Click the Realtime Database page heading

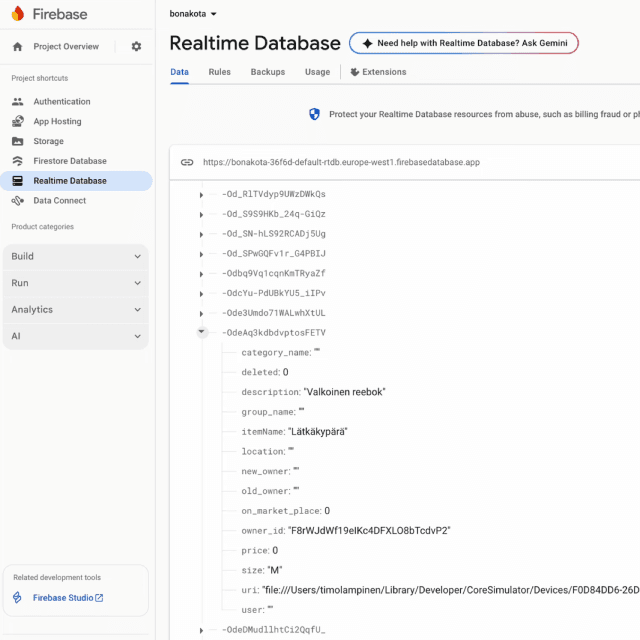click(255, 43)
